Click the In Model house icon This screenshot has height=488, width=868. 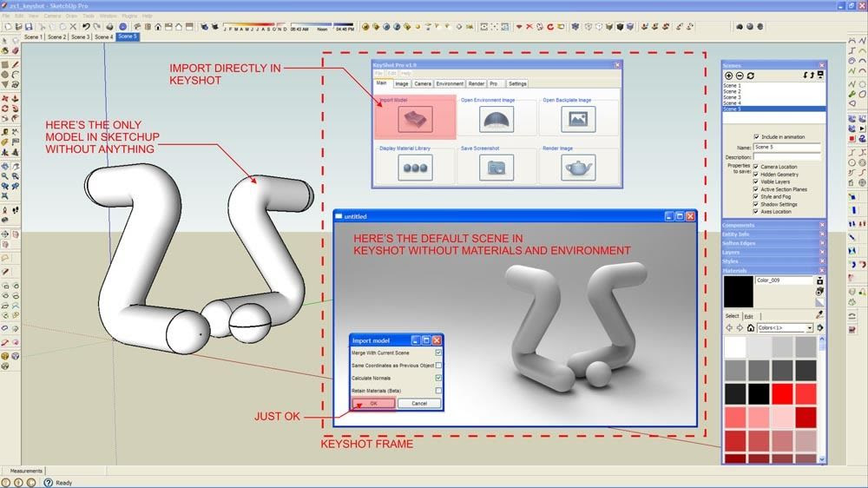(x=751, y=328)
